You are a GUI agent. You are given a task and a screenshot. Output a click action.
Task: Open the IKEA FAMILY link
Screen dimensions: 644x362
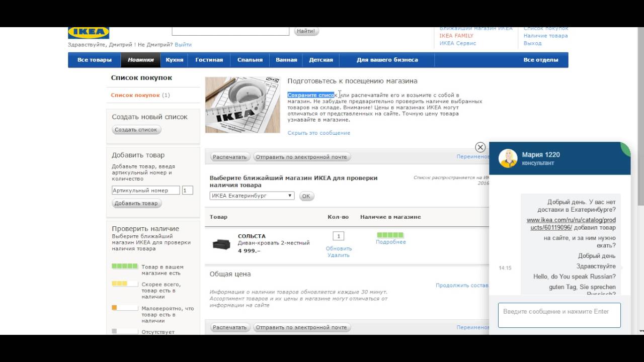[456, 36]
